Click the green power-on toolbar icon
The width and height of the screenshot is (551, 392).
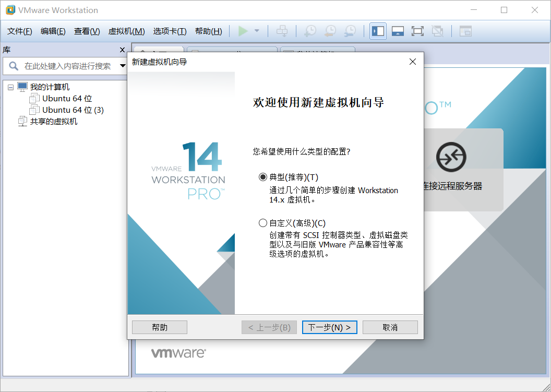(243, 31)
